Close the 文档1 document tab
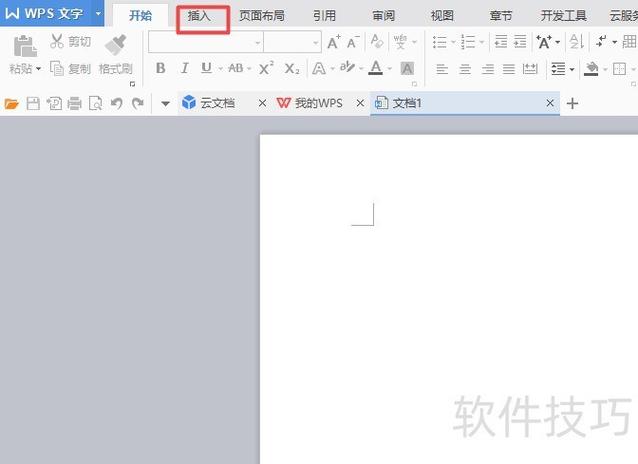Screen dimensions: 638x464 pos(550,104)
